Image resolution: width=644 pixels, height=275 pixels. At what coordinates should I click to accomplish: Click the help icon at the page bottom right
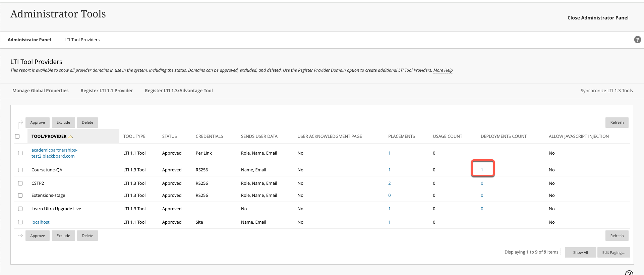(x=629, y=273)
